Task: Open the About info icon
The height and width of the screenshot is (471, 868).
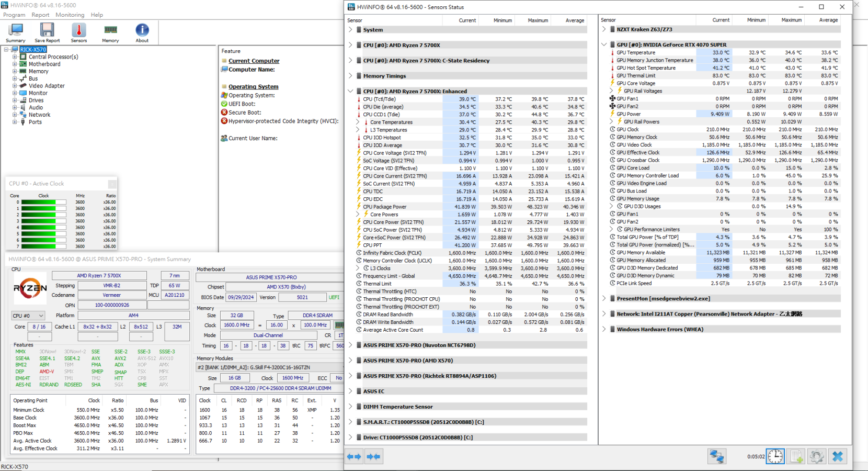Action: 142,32
